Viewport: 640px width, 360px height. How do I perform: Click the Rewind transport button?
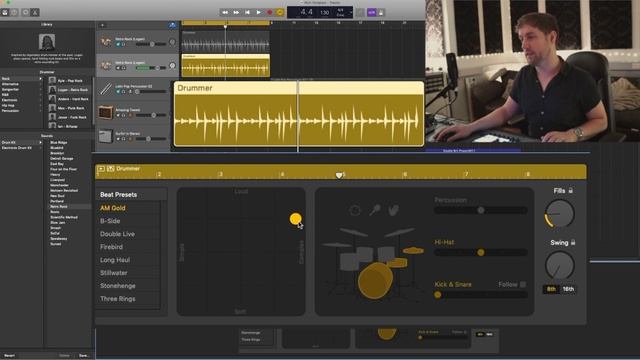(x=225, y=12)
